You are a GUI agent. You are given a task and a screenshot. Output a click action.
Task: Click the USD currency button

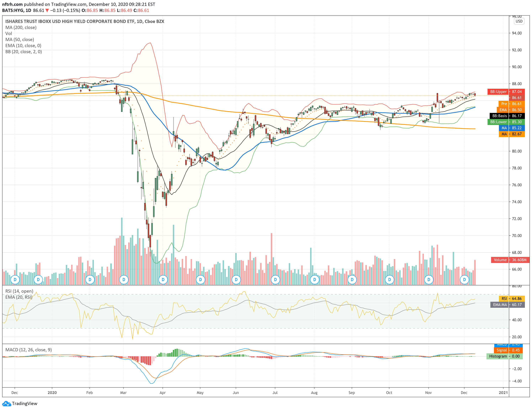[519, 21]
